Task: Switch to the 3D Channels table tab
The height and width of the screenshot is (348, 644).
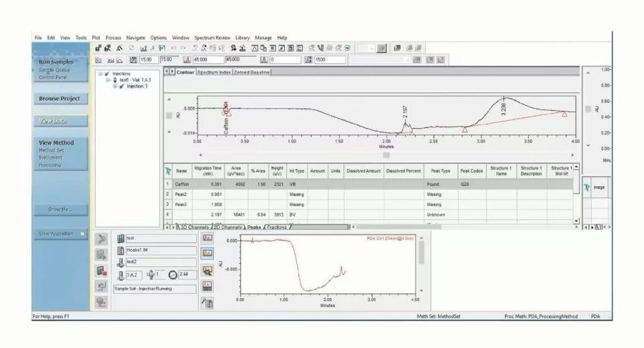Action: point(194,227)
